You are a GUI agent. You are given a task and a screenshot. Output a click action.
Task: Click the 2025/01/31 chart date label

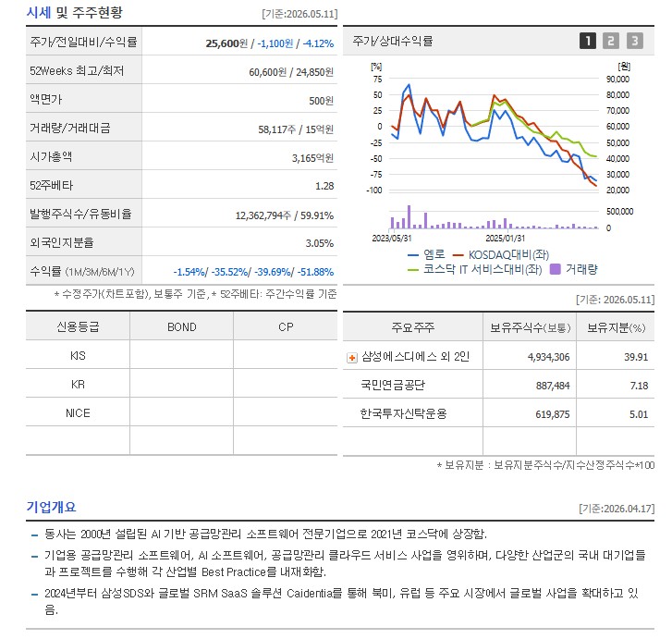(505, 238)
